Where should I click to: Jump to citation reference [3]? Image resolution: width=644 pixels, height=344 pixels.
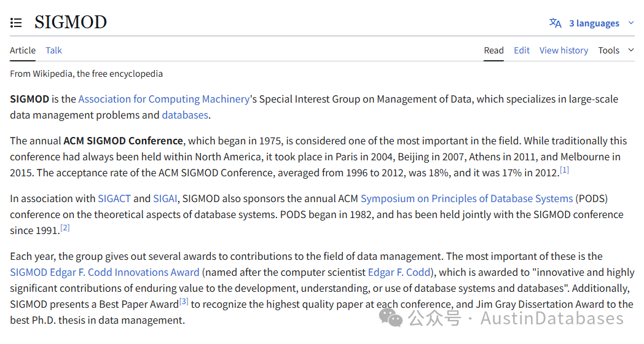(x=184, y=302)
